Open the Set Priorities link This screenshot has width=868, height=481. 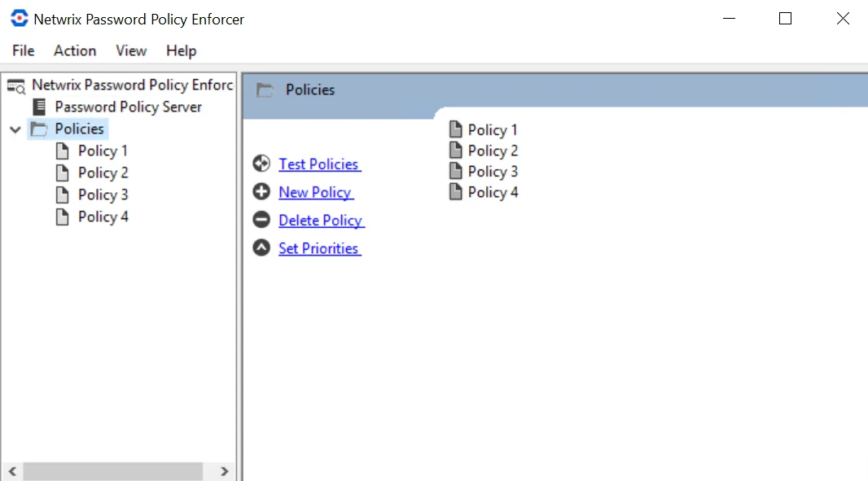pyautogui.click(x=319, y=248)
